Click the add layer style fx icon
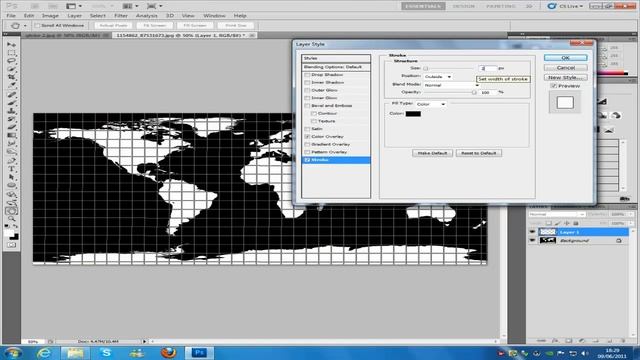The height and width of the screenshot is (360, 640). coord(555,340)
